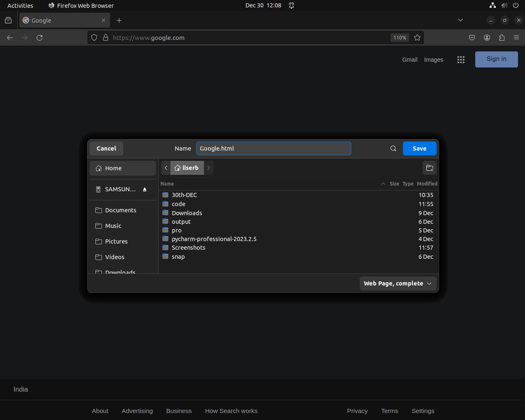Save the file as Google.html

point(419,149)
